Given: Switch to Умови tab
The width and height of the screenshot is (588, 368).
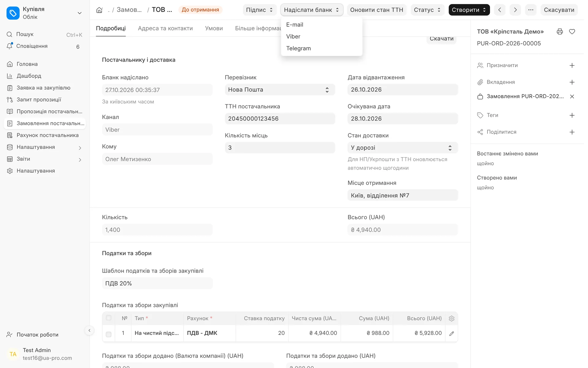Looking at the screenshot, I should point(214,28).
